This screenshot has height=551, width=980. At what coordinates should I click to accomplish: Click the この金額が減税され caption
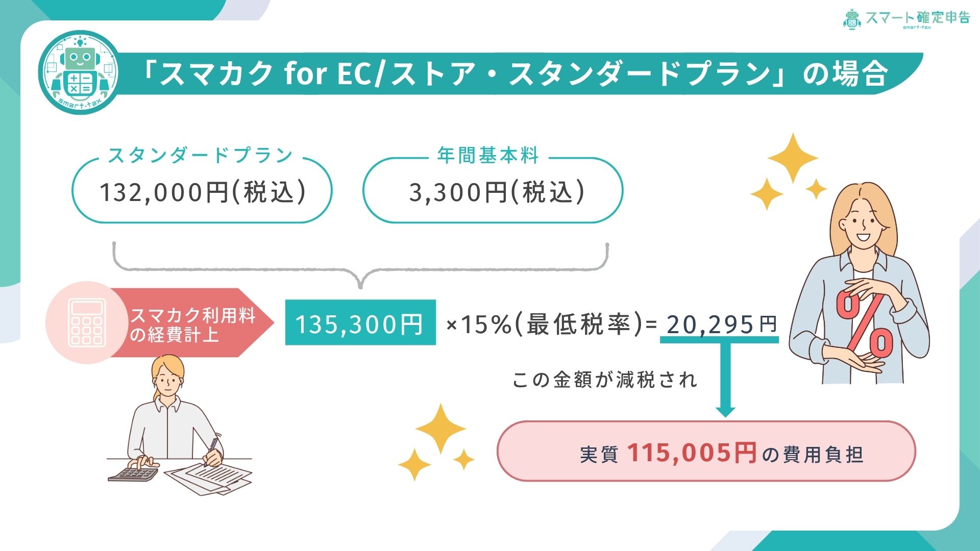(x=605, y=380)
